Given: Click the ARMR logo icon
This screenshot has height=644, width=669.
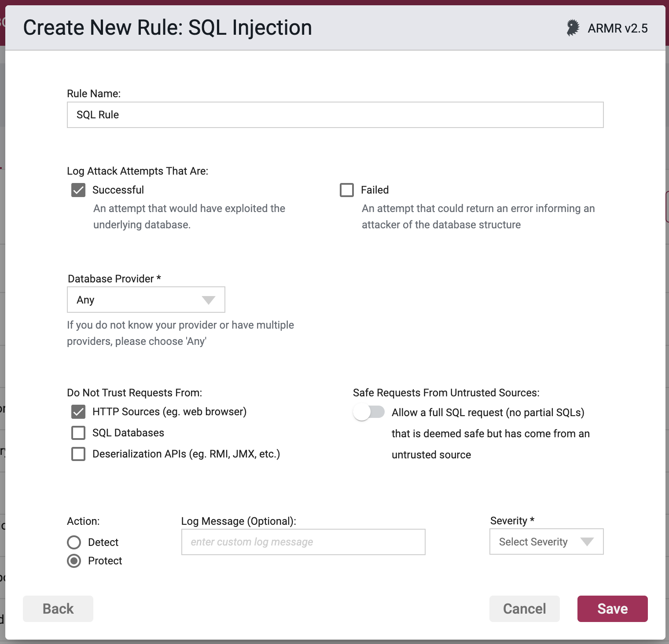Looking at the screenshot, I should pos(573,28).
